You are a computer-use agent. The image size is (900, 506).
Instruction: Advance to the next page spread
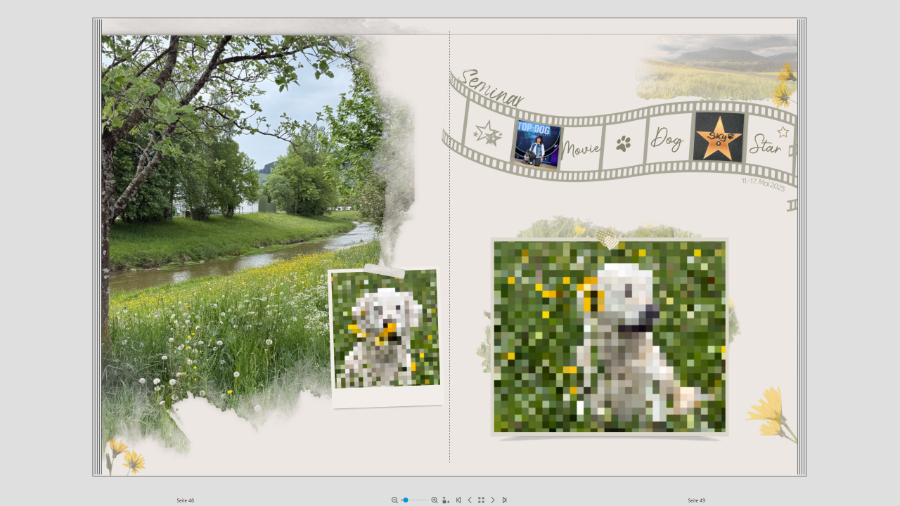(493, 499)
